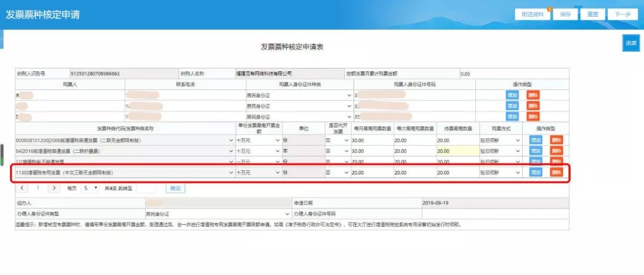The width and height of the screenshot is (644, 275).
Task: Click 增加 in the first 购票人 row
Action: [x=512, y=95]
